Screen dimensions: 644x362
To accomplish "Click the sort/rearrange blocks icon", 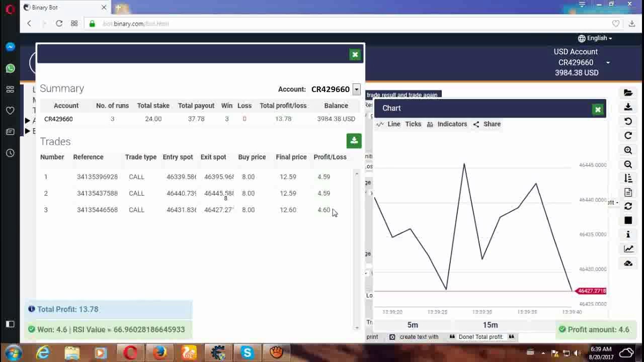I will coord(628,178).
